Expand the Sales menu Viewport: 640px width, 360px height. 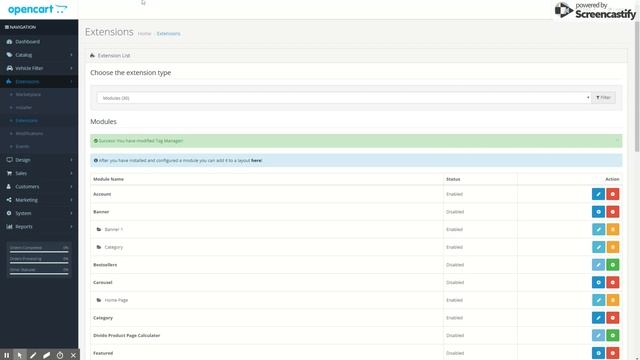(x=39, y=173)
